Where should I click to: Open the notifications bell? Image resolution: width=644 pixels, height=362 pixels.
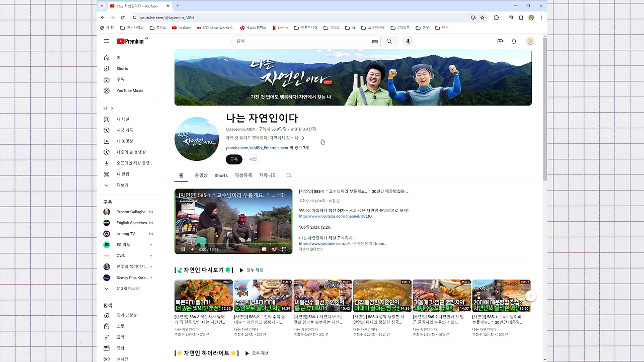point(514,41)
